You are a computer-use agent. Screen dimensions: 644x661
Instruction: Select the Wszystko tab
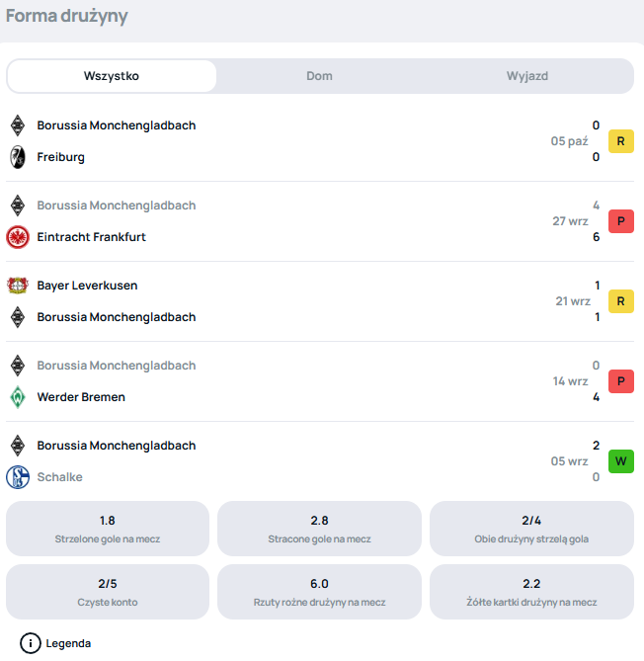[x=112, y=76]
